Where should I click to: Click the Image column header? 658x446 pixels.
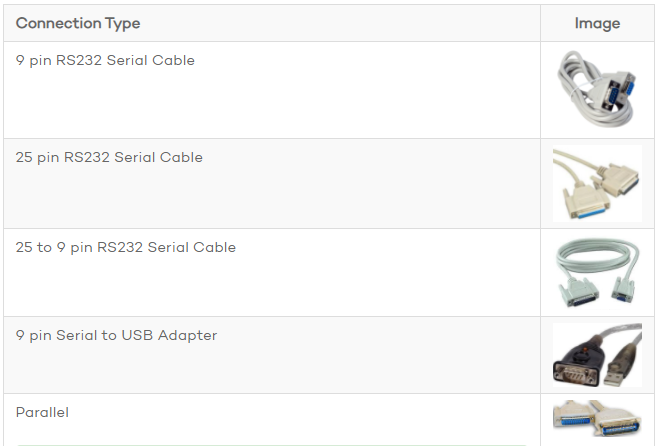[x=597, y=23]
